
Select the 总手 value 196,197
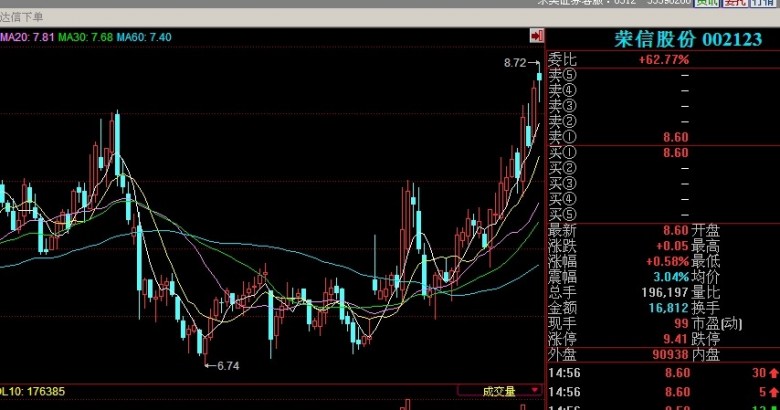(665, 292)
